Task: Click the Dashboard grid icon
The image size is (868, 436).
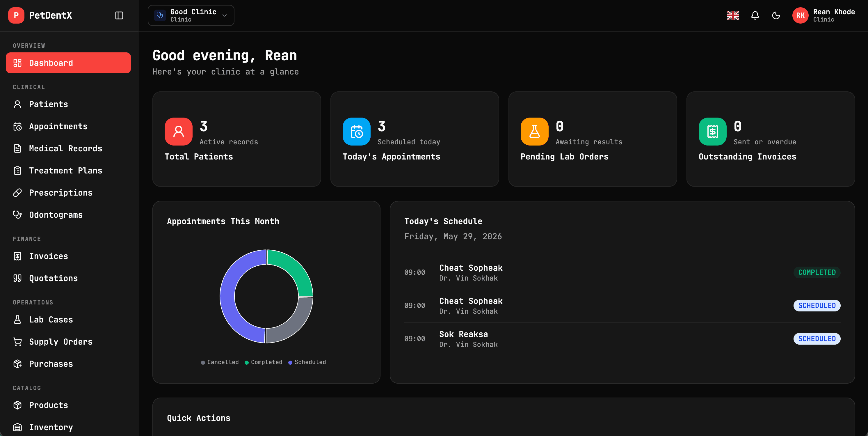Action: (x=17, y=63)
